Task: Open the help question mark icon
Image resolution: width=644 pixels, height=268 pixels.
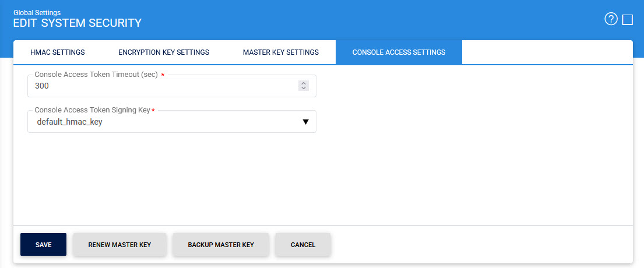Action: pos(611,19)
